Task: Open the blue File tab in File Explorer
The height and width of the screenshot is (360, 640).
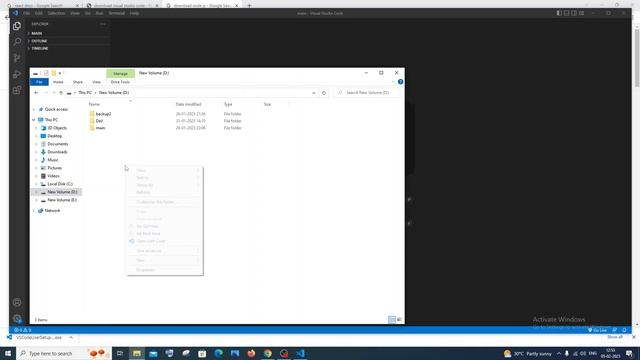Action: 39,82
